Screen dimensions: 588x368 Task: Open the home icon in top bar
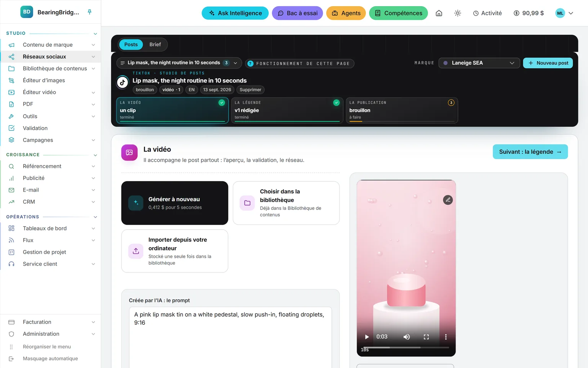[439, 13]
